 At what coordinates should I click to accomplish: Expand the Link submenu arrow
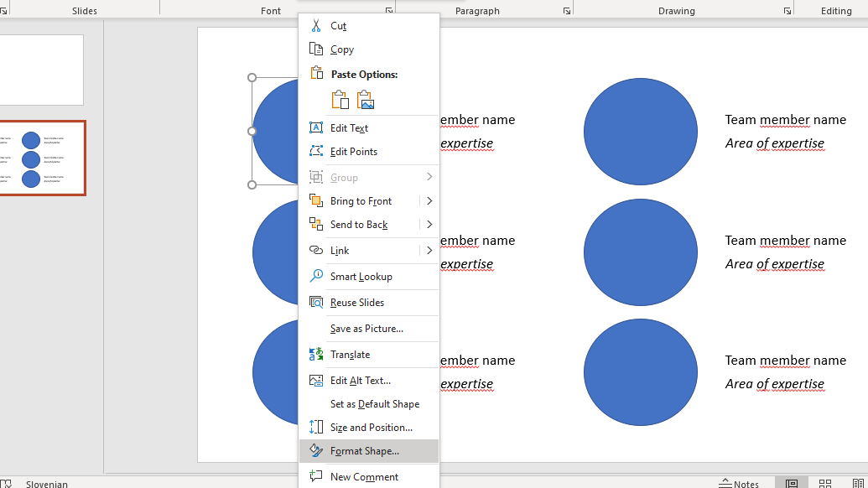click(429, 250)
